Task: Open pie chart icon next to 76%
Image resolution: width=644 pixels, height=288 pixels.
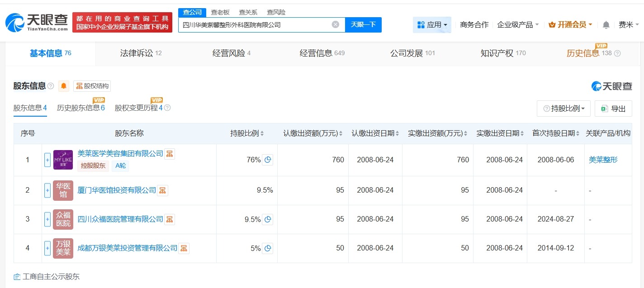Action: click(x=268, y=160)
